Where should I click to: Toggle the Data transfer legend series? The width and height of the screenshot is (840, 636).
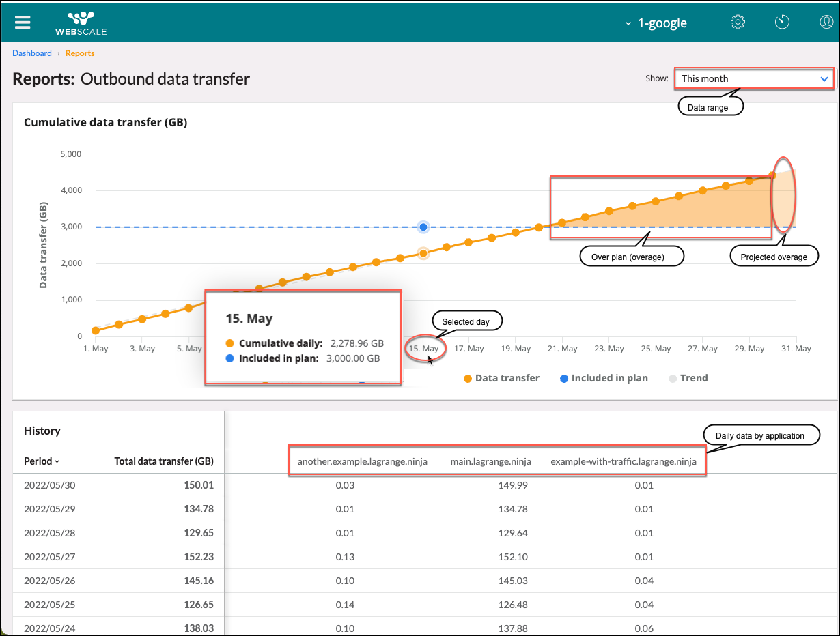click(x=501, y=378)
